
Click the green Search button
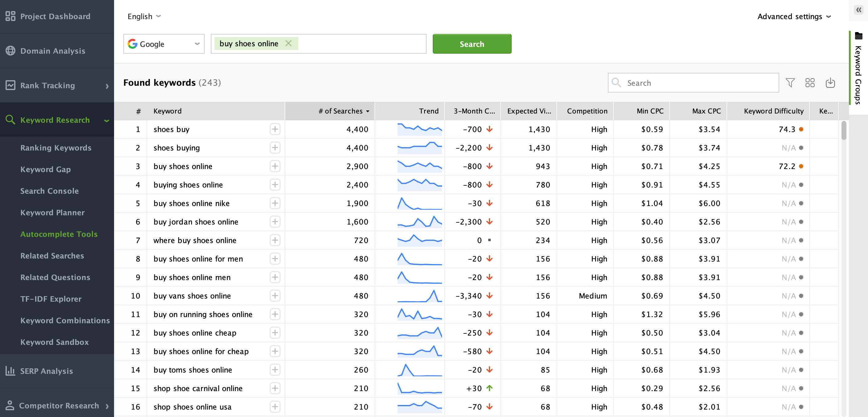[472, 44]
